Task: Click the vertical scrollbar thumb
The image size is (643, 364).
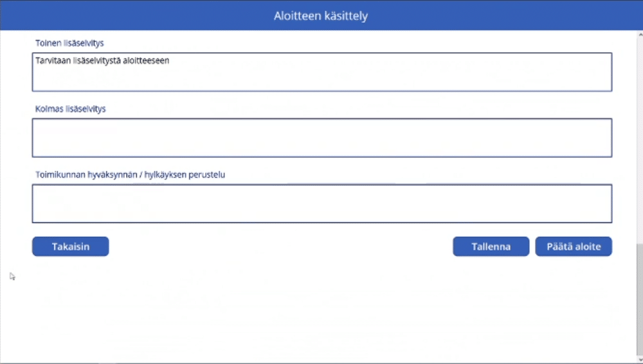Action: 638,296
